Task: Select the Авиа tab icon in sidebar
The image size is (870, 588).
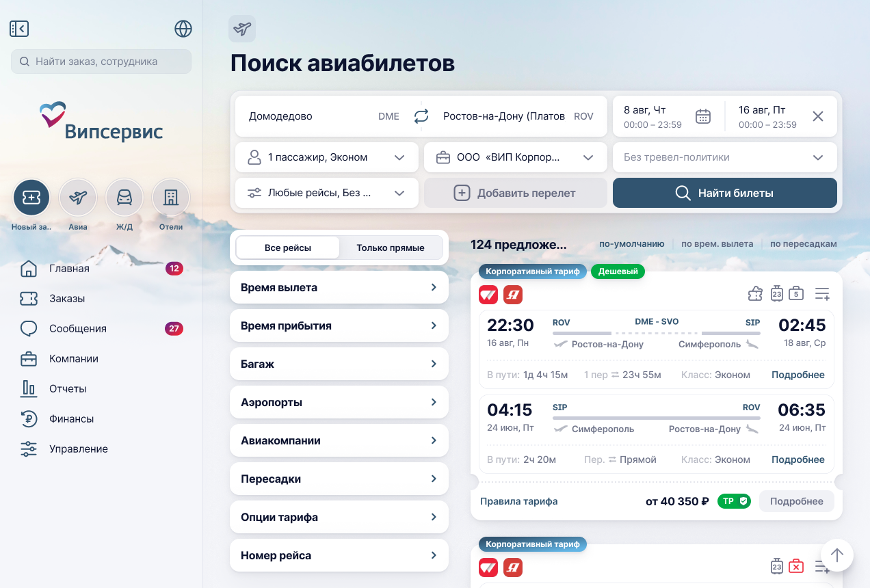Action: [x=78, y=197]
